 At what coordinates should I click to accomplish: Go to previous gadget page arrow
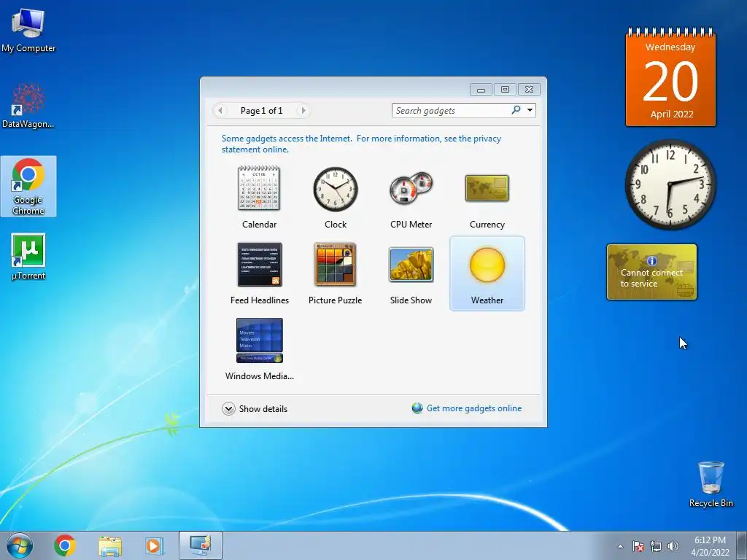(220, 111)
